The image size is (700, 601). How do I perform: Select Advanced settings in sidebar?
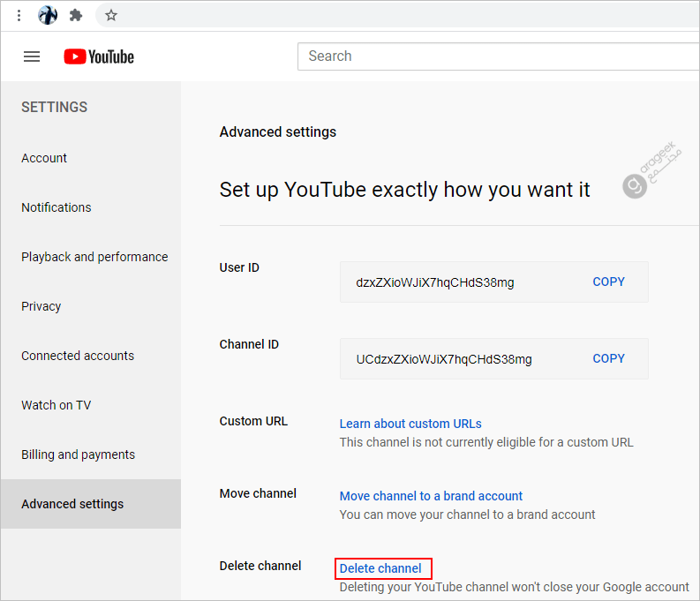[91, 504]
